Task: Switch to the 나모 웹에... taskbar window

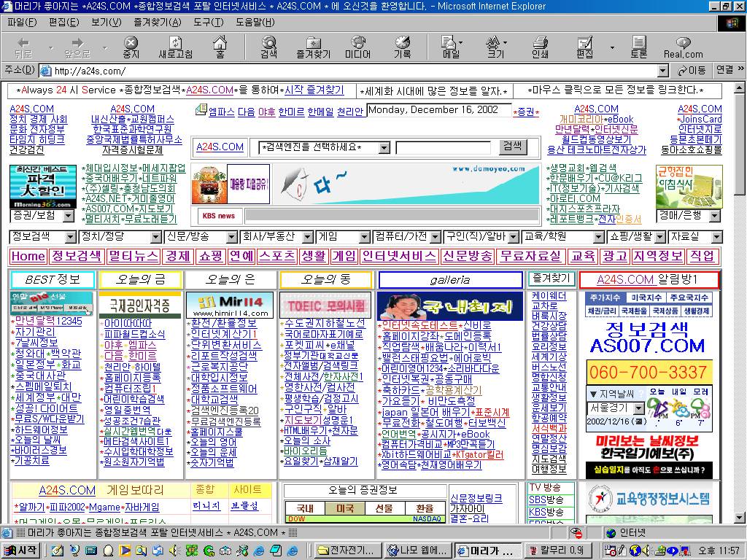Action: tap(418, 551)
